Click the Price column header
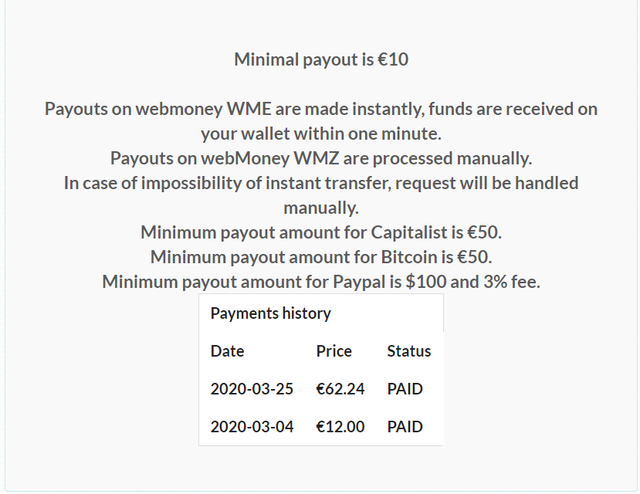This screenshot has height=494, width=640. click(x=334, y=351)
